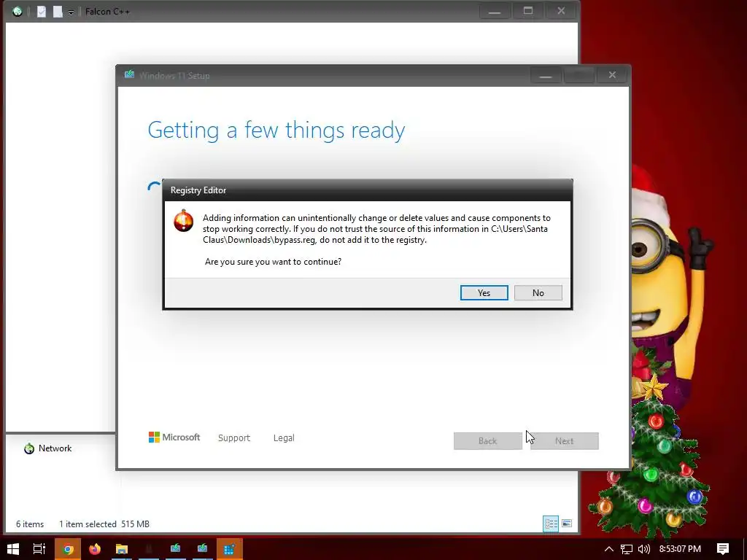This screenshot has height=560, width=747.
Task: Minimize the Falcon C++ explorer window
Action: pyautogui.click(x=495, y=11)
